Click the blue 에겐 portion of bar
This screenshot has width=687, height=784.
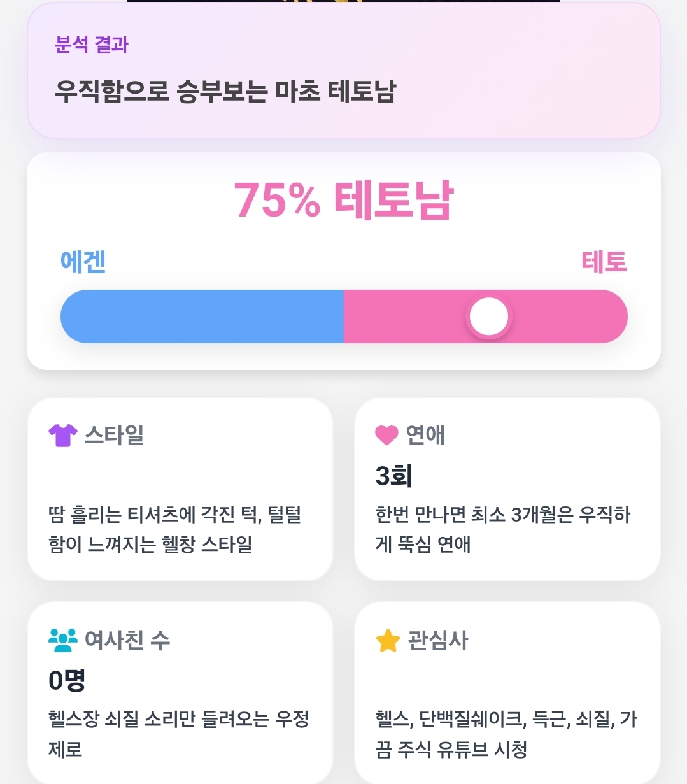click(x=202, y=317)
